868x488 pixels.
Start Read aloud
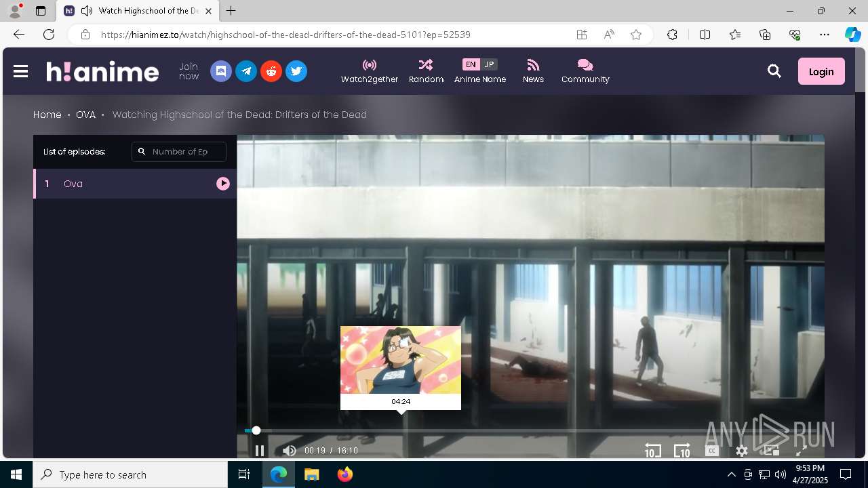coord(609,35)
